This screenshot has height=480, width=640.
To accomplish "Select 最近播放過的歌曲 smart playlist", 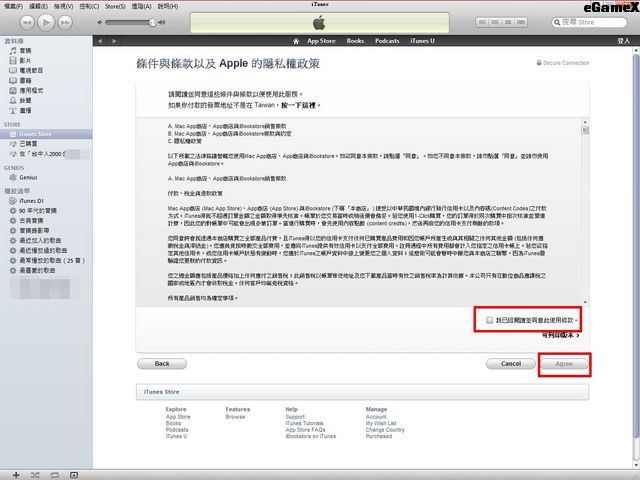I will (x=43, y=251).
